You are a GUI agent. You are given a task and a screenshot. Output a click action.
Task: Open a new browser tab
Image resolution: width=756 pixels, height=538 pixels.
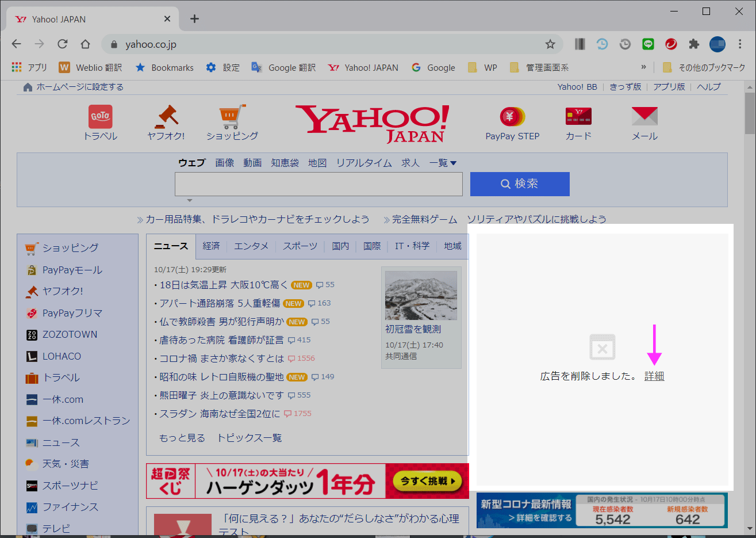point(194,19)
